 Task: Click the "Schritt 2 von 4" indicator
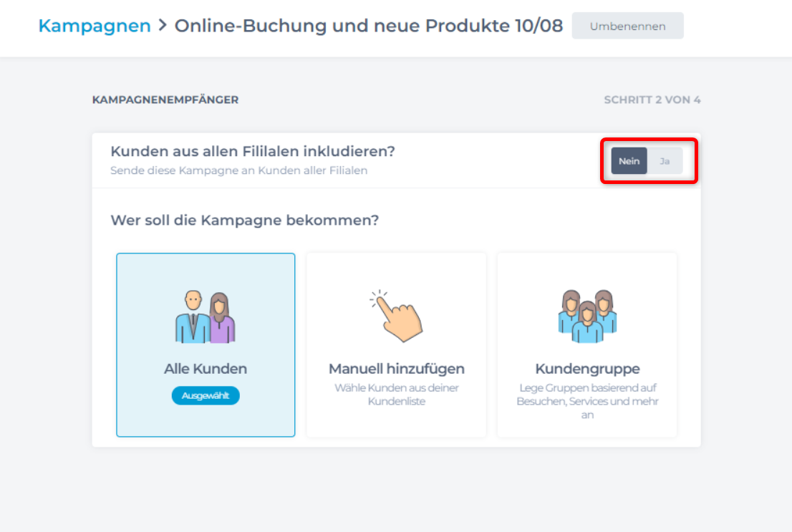pyautogui.click(x=652, y=100)
